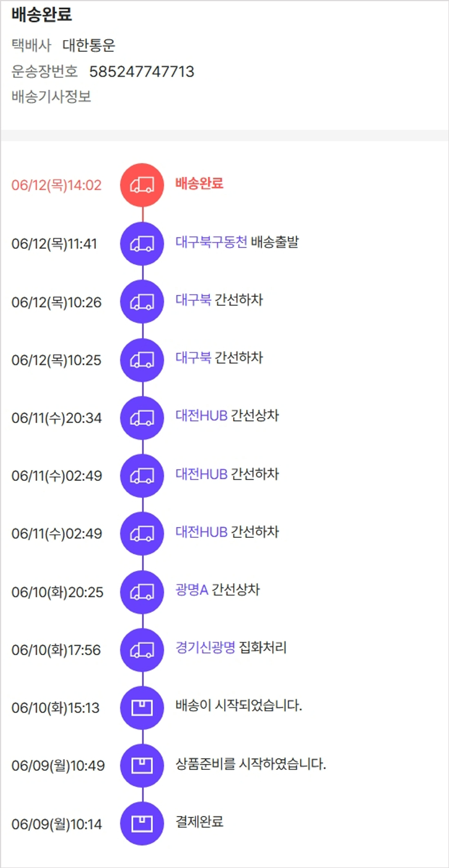
Task: Click box icon beside 결제완료
Action: pos(142,824)
